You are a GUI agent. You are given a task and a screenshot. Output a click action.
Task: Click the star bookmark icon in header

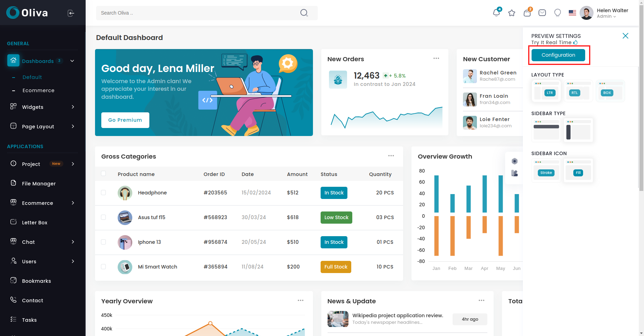(x=512, y=13)
